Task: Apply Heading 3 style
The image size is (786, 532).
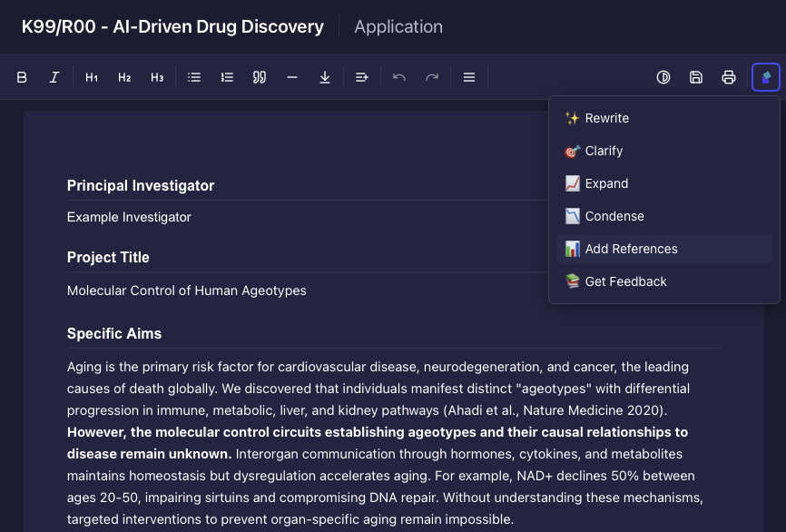Action: pyautogui.click(x=157, y=77)
